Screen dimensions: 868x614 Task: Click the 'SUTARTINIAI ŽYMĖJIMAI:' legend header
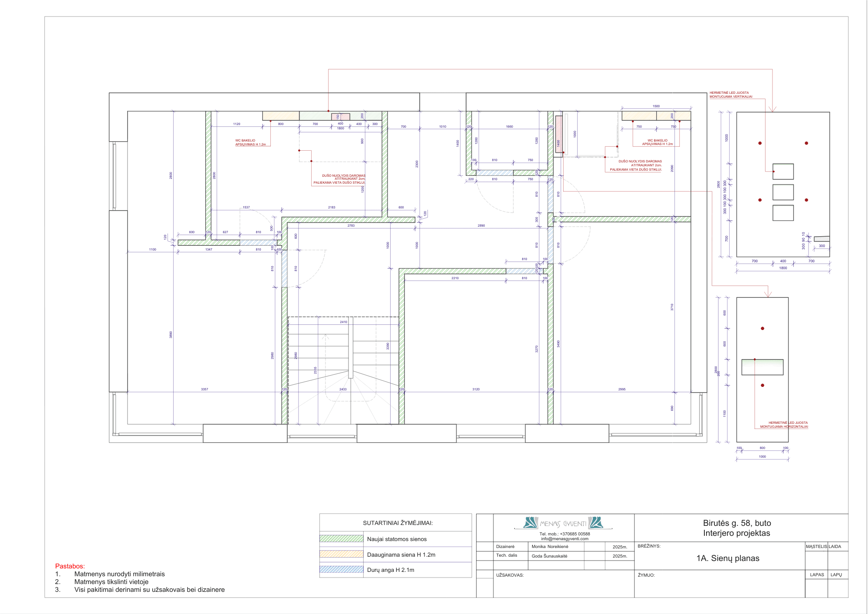[398, 523]
